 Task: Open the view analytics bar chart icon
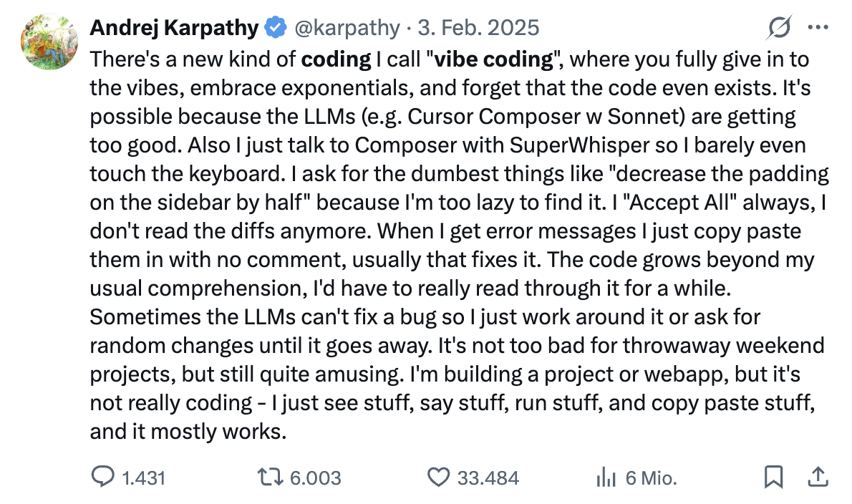click(x=606, y=478)
